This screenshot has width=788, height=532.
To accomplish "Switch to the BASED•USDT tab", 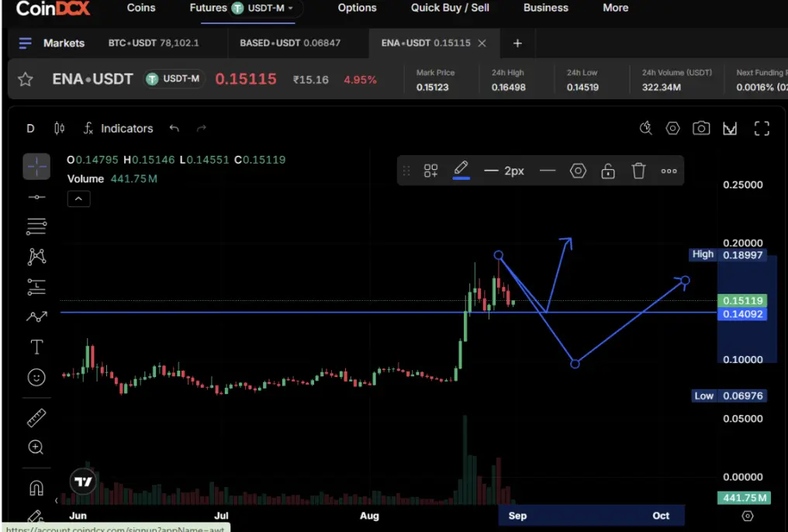I will tap(290, 43).
